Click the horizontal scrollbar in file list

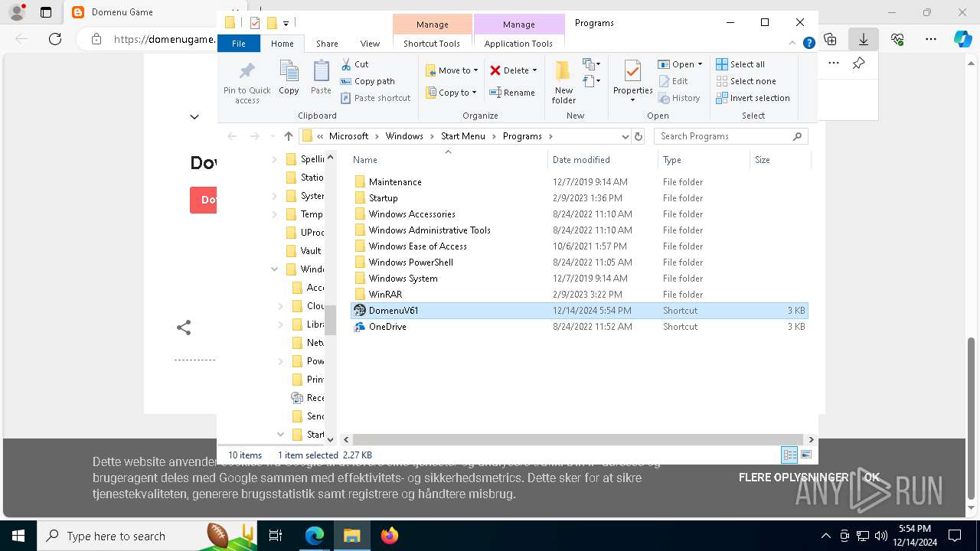tap(578, 439)
